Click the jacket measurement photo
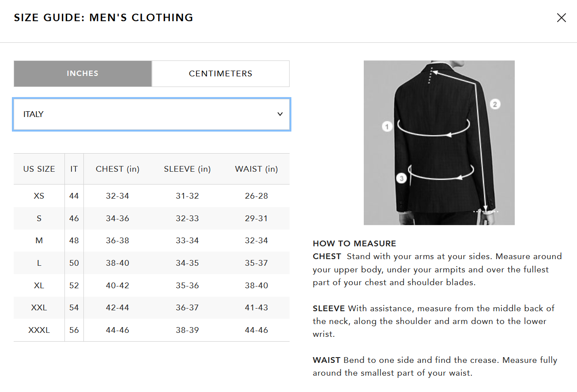This screenshot has height=392, width=577. (x=439, y=143)
